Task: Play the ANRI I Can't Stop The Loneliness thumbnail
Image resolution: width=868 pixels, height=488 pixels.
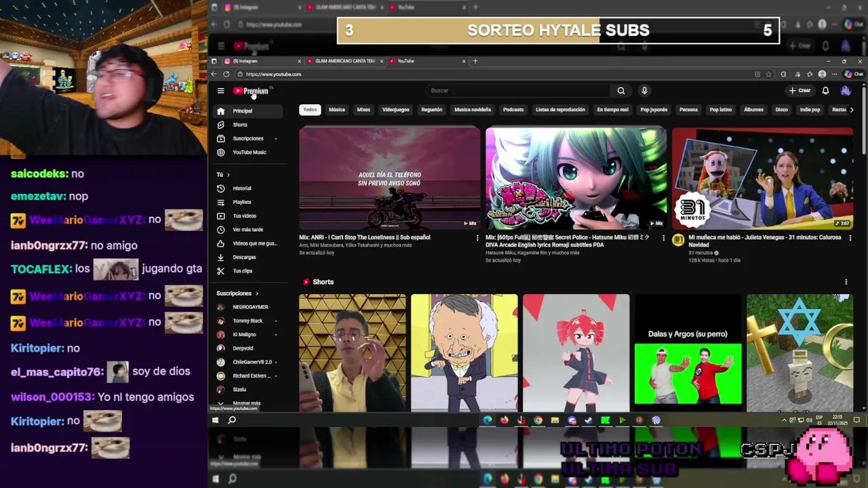Action: tap(389, 179)
